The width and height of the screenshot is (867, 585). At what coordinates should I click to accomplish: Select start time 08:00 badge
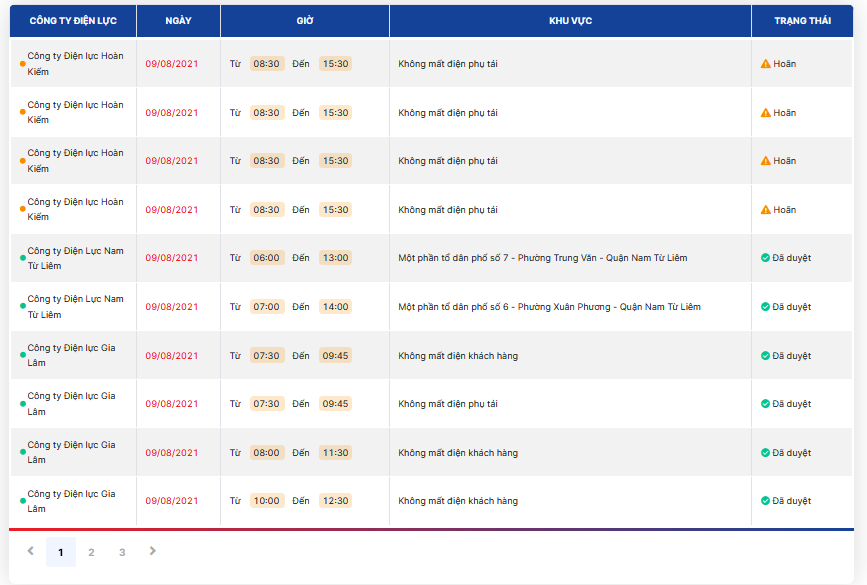(267, 453)
